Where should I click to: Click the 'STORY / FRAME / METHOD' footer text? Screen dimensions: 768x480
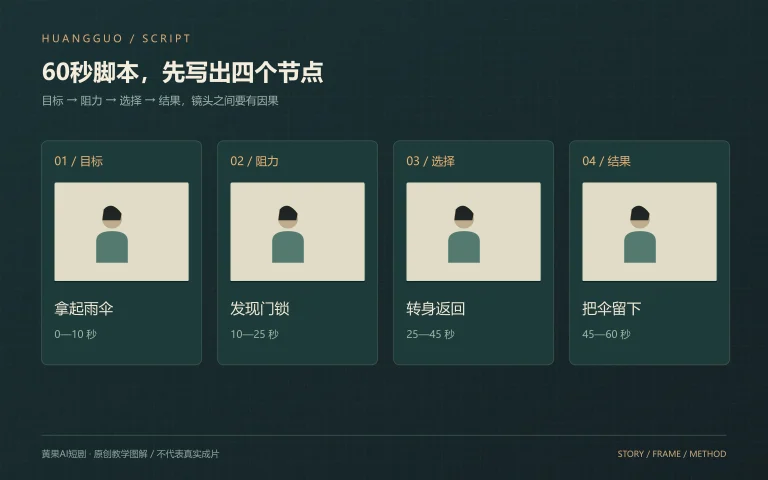(672, 454)
